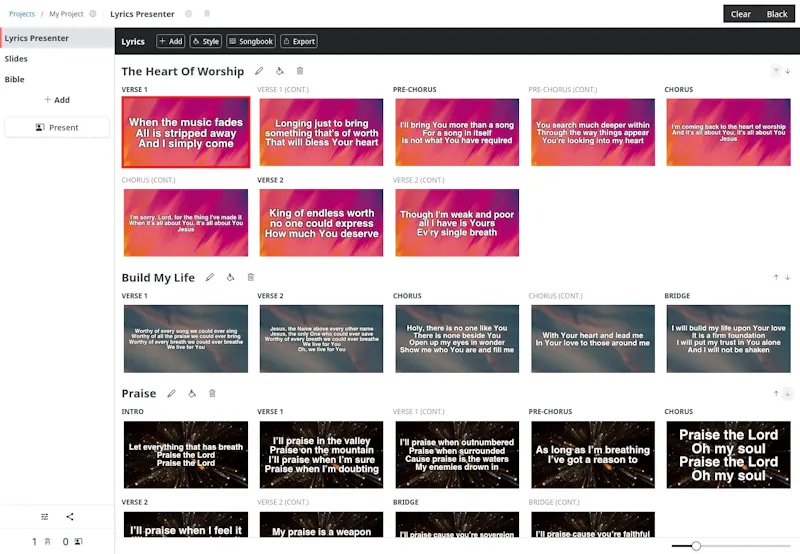
Task: Select 'I'm sorry, Lord' chorus slide
Action: [186, 222]
